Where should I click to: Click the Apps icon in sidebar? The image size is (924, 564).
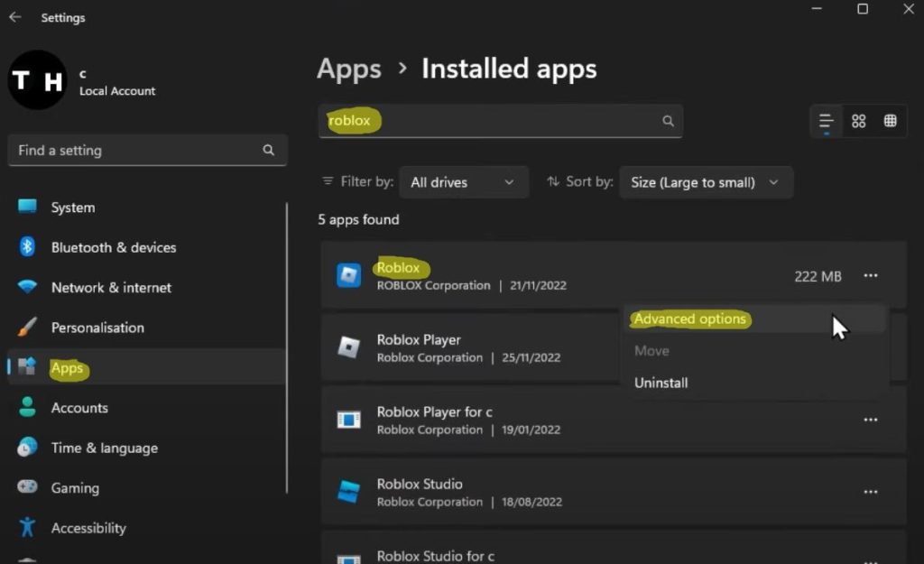pos(26,366)
